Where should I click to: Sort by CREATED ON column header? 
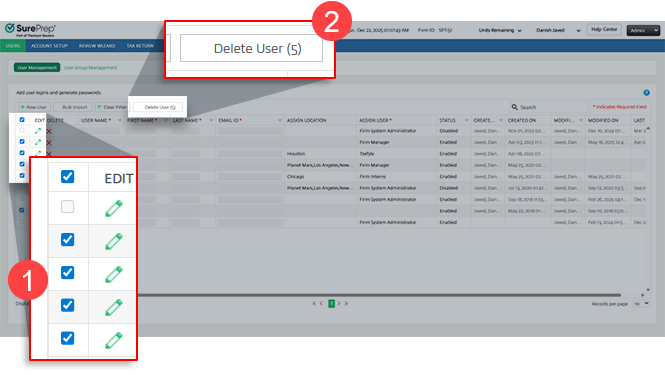click(522, 120)
